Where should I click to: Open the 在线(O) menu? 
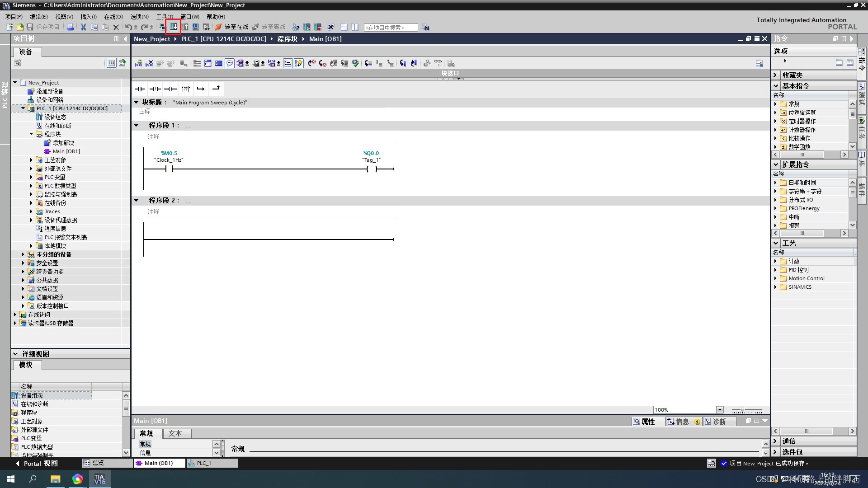[x=113, y=17]
